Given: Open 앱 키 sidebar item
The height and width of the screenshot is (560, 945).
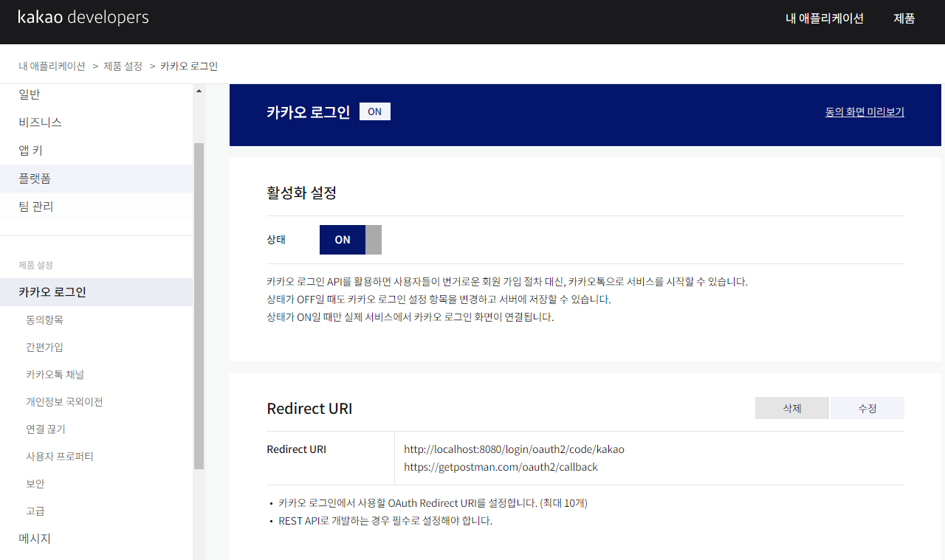Looking at the screenshot, I should tap(96, 151).
